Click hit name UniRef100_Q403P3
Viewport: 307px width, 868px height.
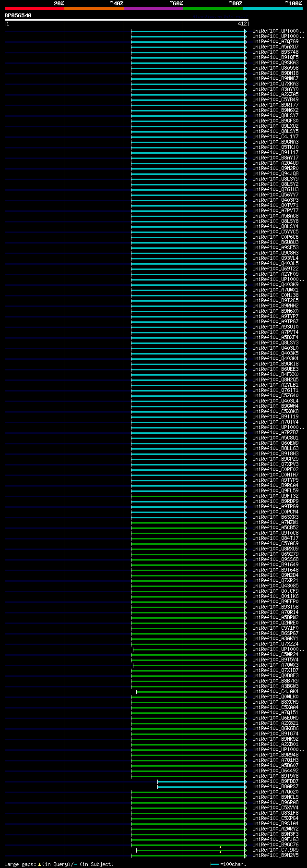pyautogui.click(x=275, y=200)
